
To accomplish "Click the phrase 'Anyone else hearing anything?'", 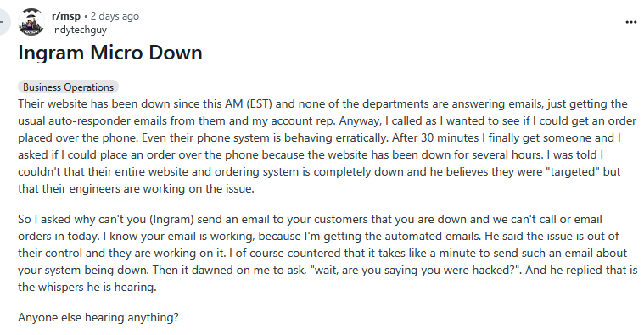I will coord(98,317).
